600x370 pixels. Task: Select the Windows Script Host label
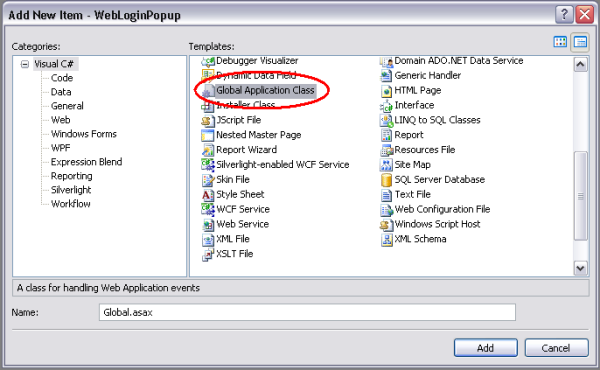point(437,224)
